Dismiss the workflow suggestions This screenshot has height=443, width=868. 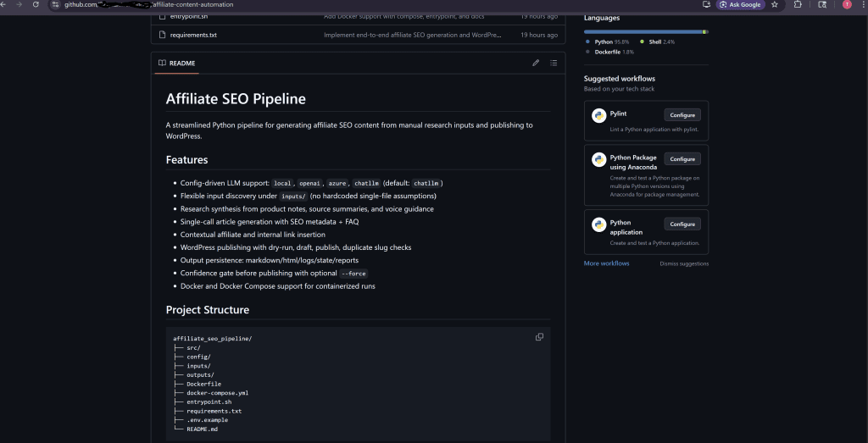point(684,263)
